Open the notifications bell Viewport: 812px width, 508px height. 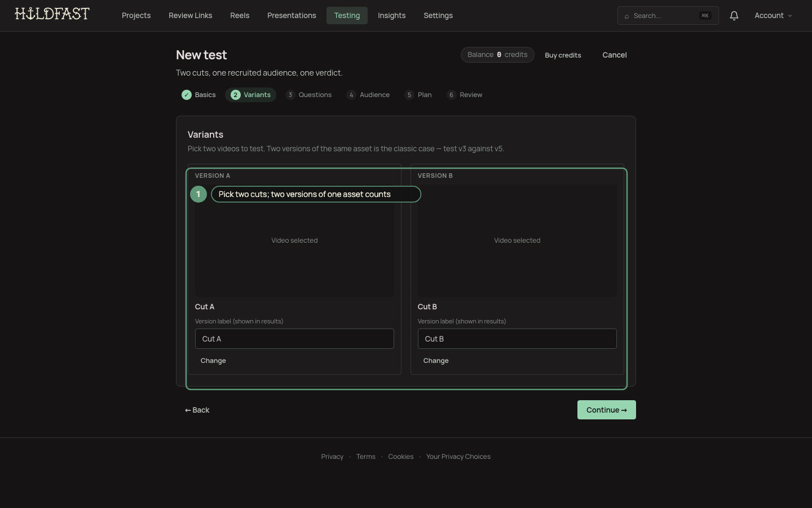(734, 16)
